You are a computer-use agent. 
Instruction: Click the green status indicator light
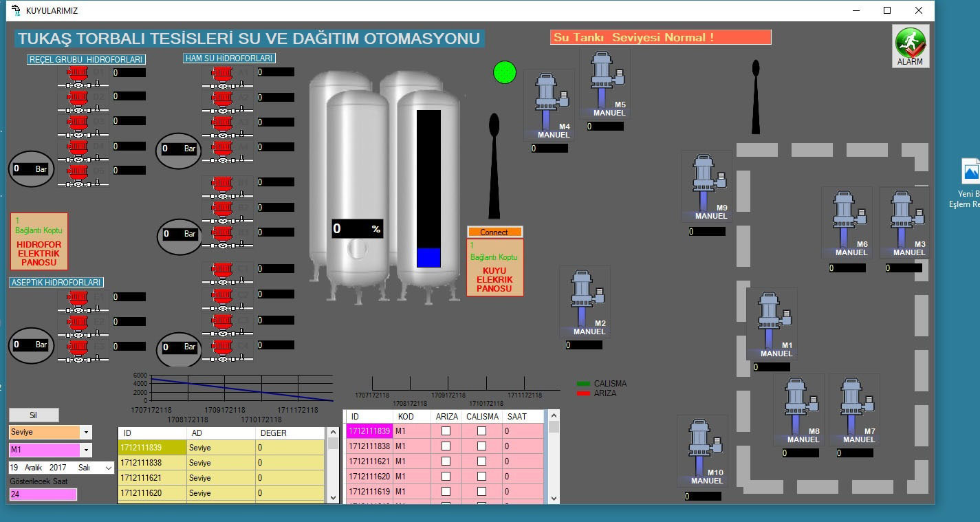(505, 72)
